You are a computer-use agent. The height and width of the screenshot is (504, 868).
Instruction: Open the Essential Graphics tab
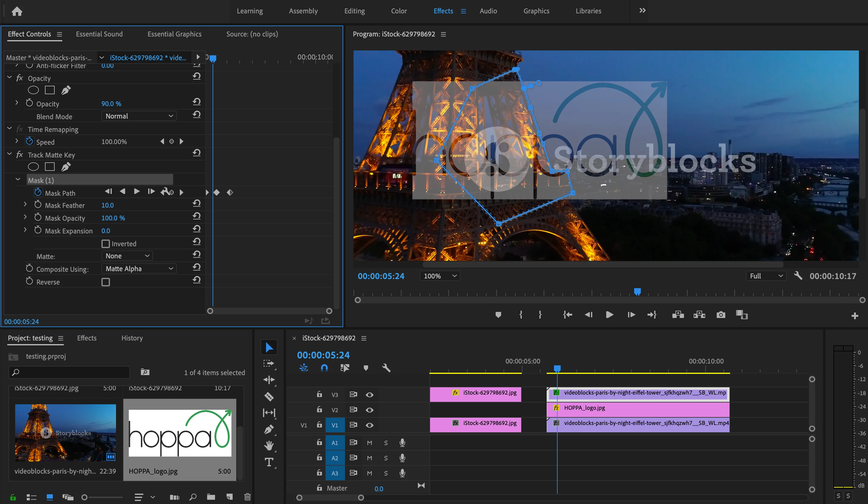click(174, 34)
